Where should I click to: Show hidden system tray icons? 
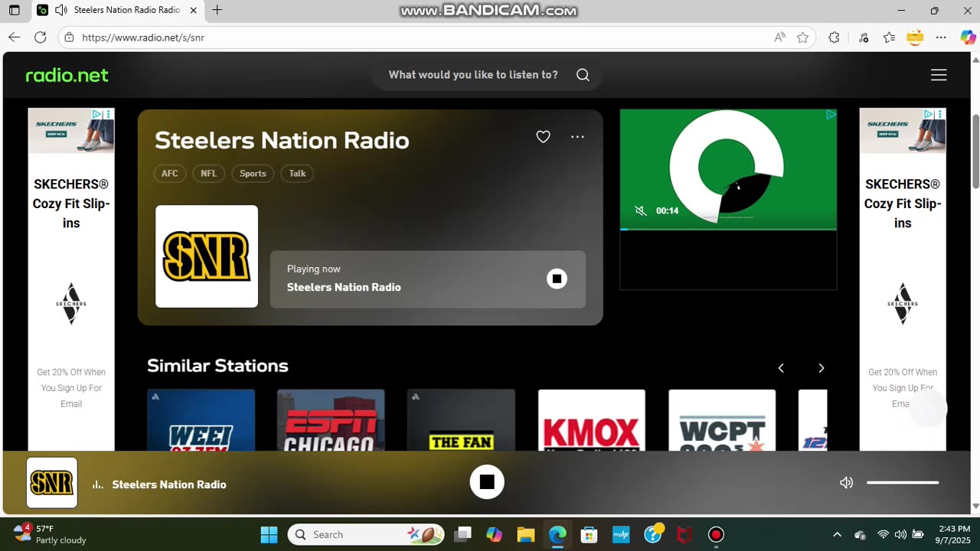[837, 534]
